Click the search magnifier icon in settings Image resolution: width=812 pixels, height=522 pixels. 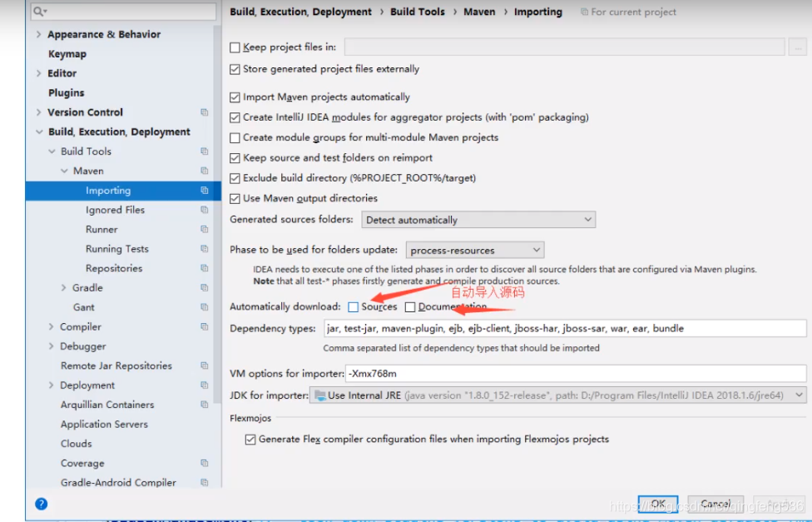(39, 11)
